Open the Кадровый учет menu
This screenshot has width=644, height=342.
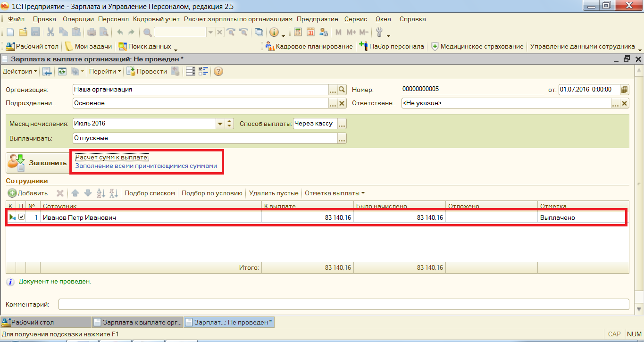[x=156, y=19]
